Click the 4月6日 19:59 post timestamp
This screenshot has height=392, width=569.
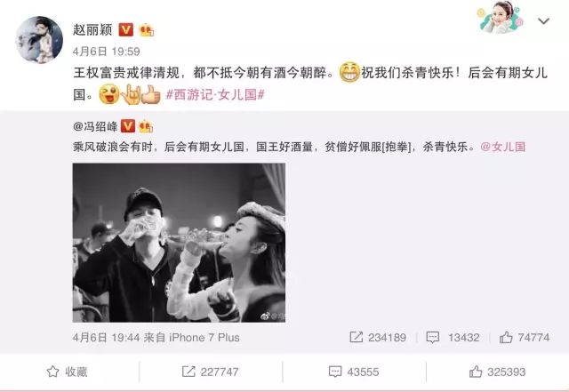[x=107, y=52]
